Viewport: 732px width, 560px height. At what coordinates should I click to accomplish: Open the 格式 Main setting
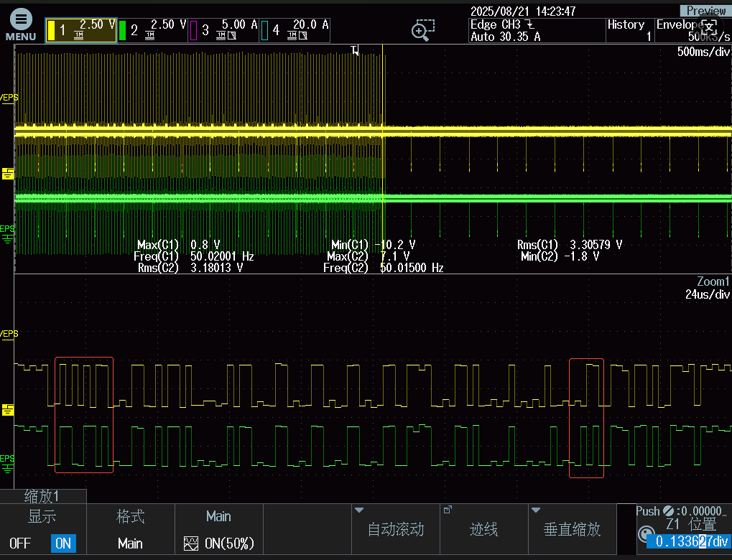[130, 529]
